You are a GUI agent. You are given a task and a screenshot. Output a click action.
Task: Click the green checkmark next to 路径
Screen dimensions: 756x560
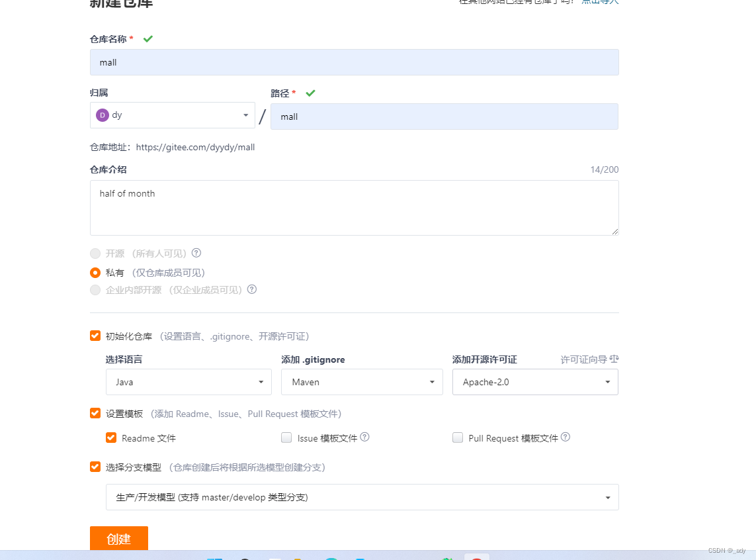[311, 93]
